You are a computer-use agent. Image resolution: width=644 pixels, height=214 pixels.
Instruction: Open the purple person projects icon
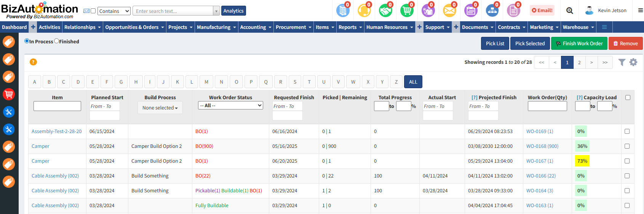pos(428,11)
